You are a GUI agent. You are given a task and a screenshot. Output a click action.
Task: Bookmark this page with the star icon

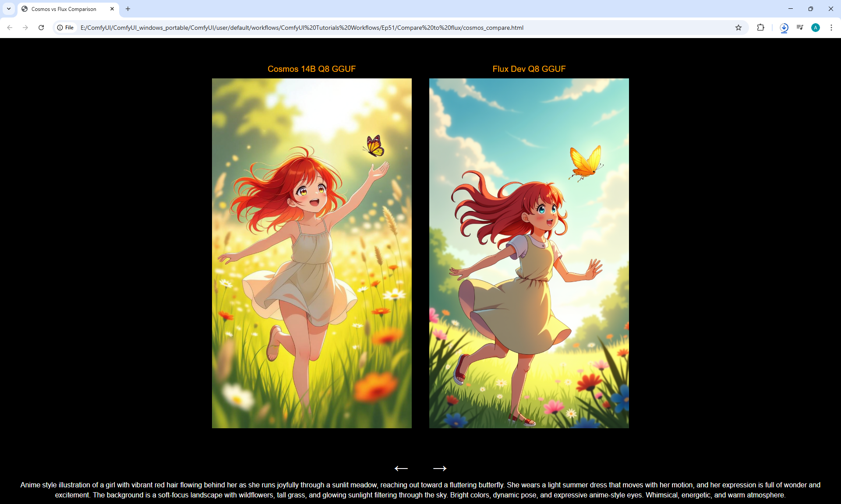(739, 28)
